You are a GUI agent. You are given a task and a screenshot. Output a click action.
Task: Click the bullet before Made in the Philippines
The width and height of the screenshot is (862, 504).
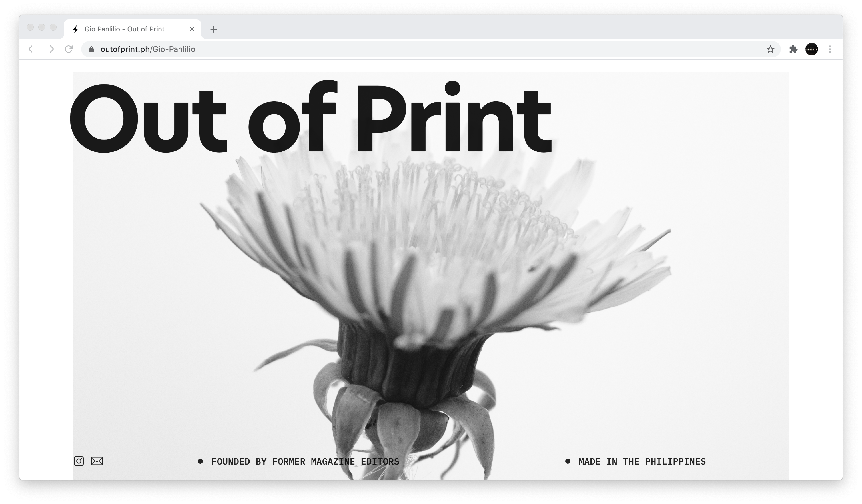click(x=568, y=461)
